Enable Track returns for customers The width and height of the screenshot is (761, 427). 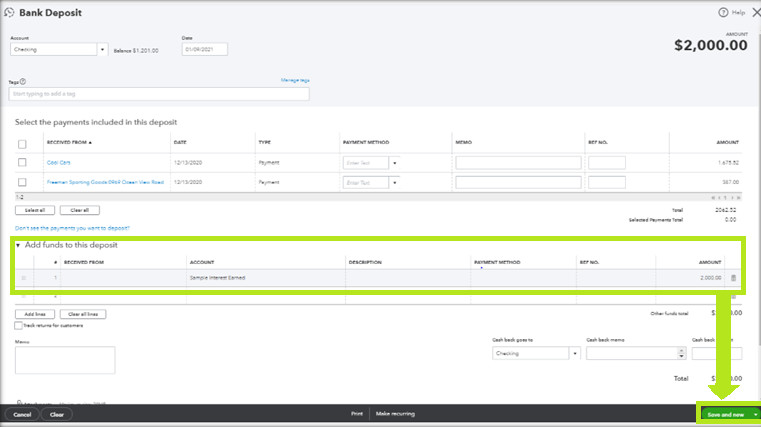tap(18, 326)
